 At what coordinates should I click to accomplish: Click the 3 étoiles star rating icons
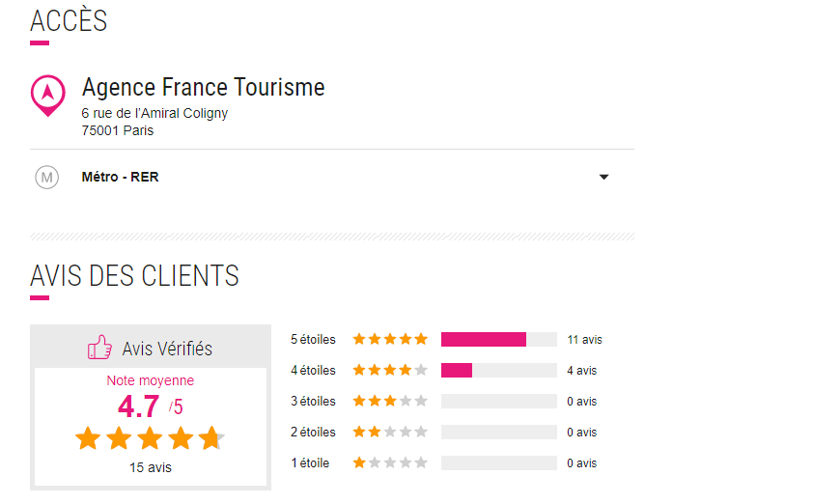pyautogui.click(x=390, y=401)
